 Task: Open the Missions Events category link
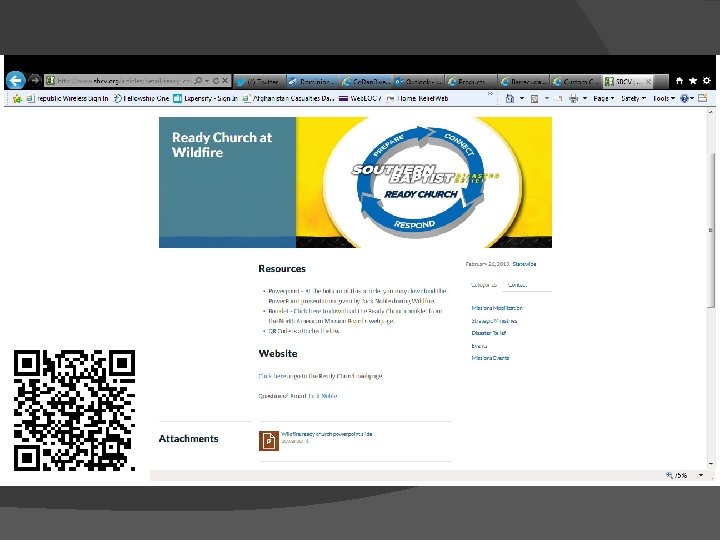[x=490, y=358]
